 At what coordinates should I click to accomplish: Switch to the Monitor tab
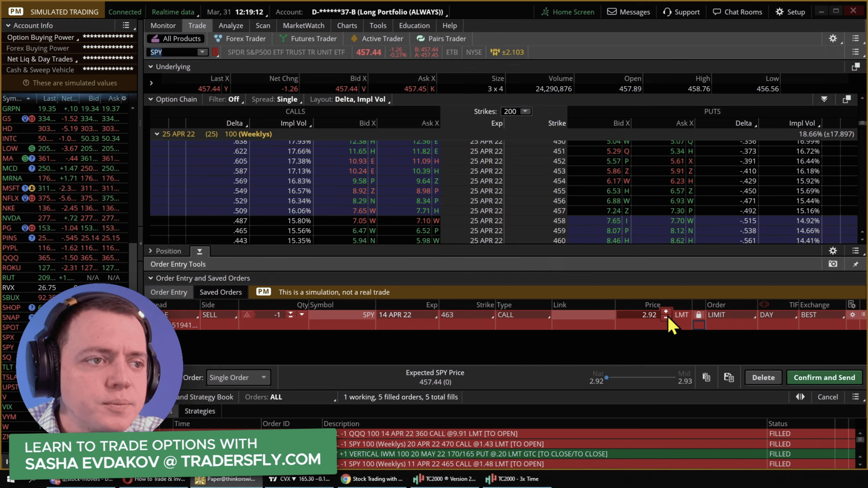pyautogui.click(x=163, y=26)
